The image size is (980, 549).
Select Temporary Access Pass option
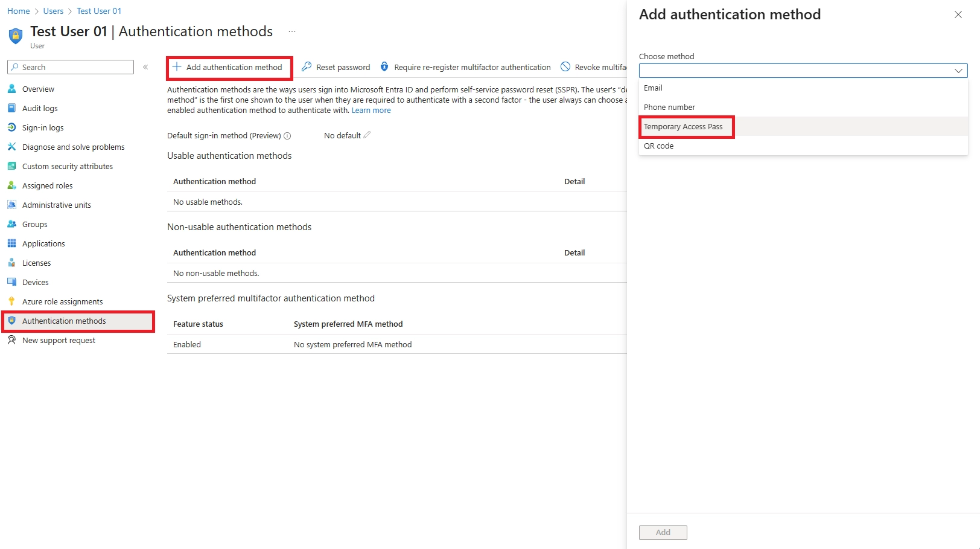683,127
